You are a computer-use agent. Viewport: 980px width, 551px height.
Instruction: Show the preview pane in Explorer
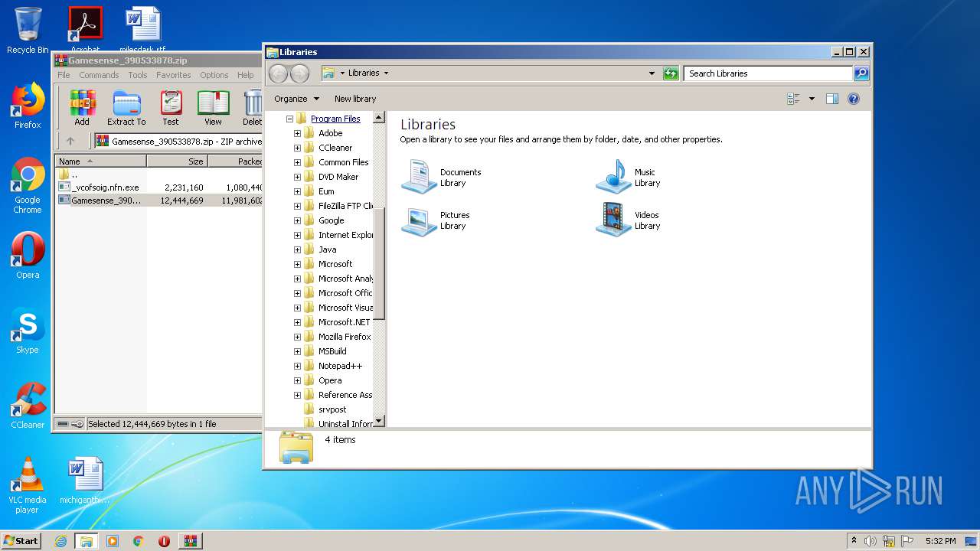pos(832,99)
